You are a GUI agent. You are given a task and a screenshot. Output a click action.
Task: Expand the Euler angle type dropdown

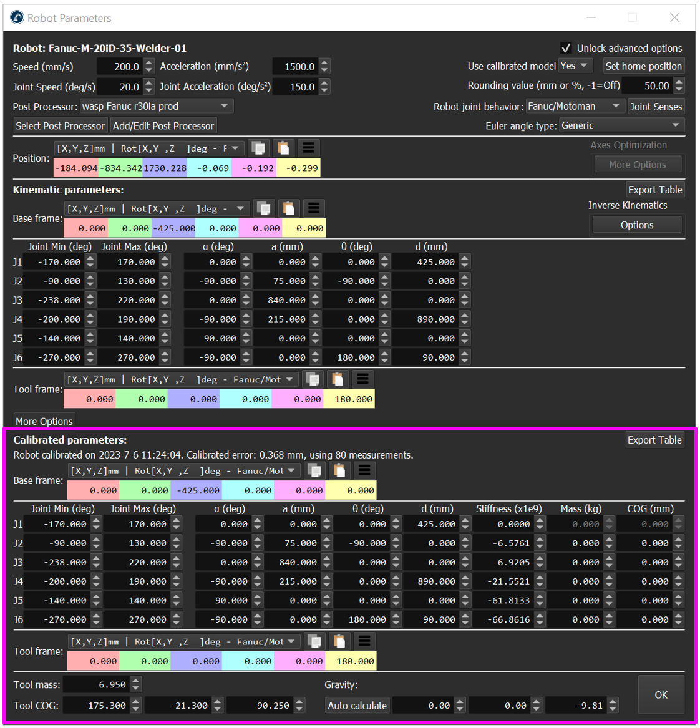pyautogui.click(x=621, y=125)
